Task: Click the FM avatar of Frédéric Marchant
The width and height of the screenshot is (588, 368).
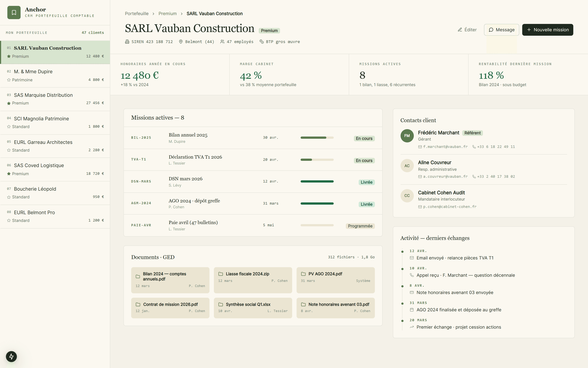Action: [407, 136]
